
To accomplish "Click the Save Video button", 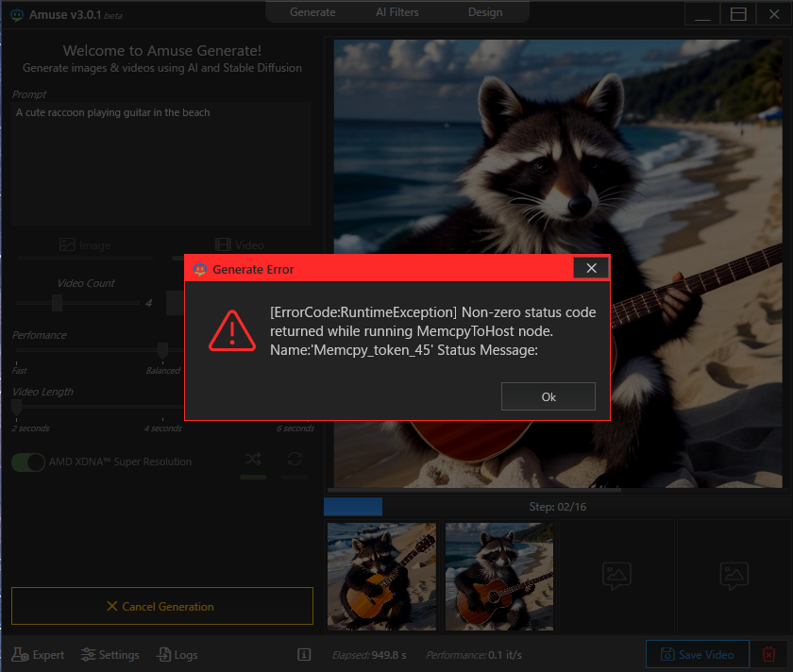I will tap(697, 654).
